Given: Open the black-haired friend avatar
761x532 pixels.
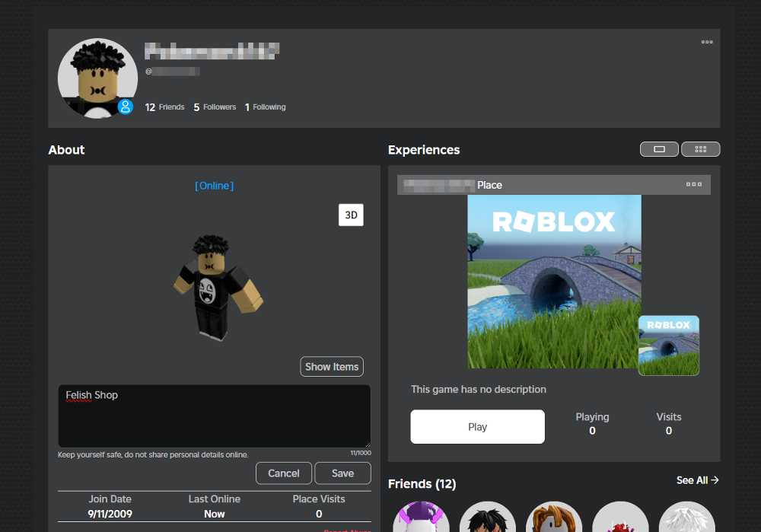Looking at the screenshot, I should coord(487,518).
